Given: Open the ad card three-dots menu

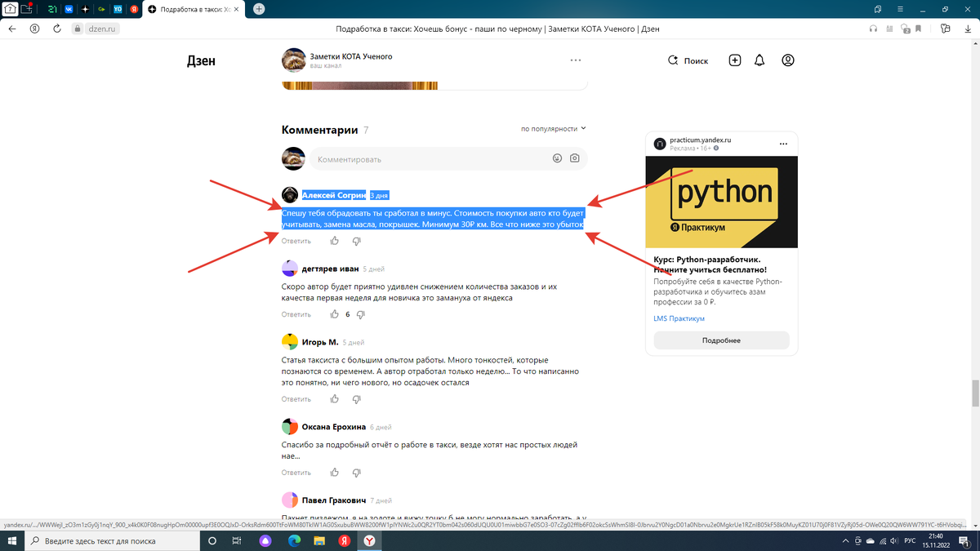Looking at the screenshot, I should click(784, 144).
